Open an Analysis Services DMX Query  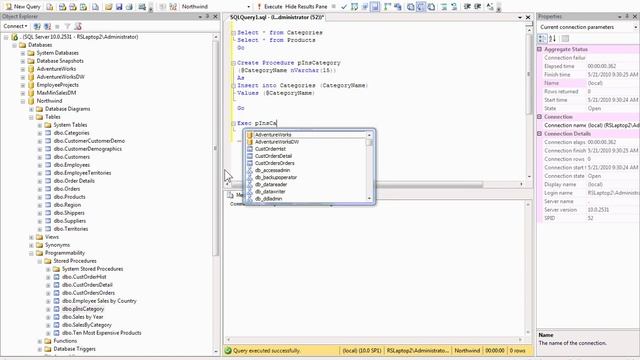(x=73, y=7)
